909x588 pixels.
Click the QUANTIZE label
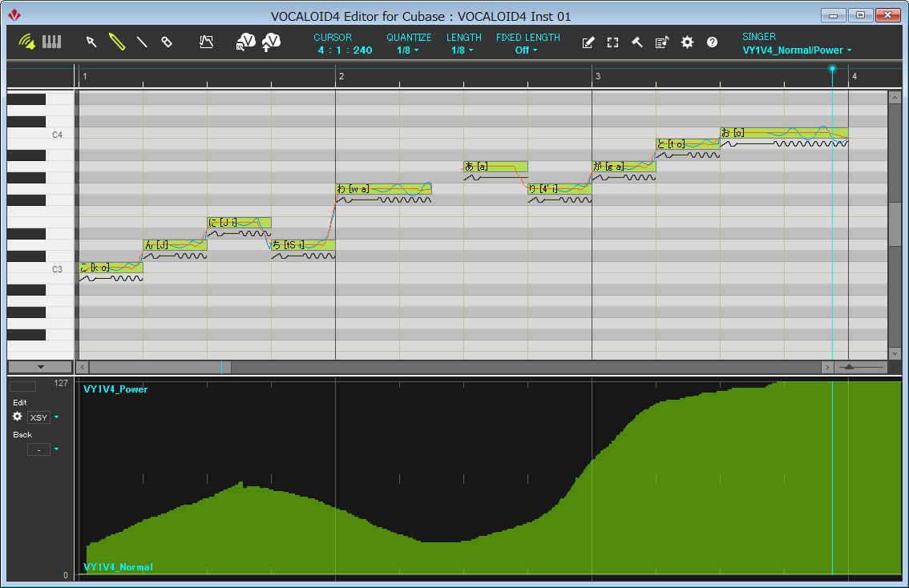coord(409,37)
